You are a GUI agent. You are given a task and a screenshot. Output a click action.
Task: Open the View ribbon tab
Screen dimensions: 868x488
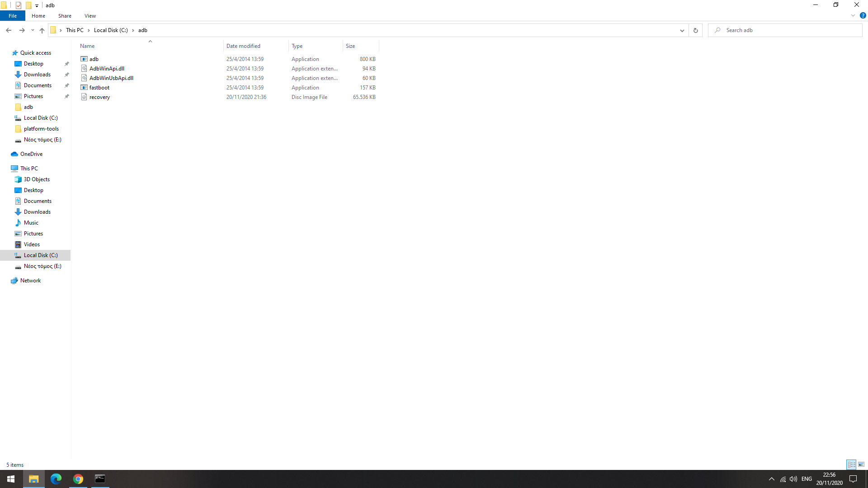tap(90, 16)
